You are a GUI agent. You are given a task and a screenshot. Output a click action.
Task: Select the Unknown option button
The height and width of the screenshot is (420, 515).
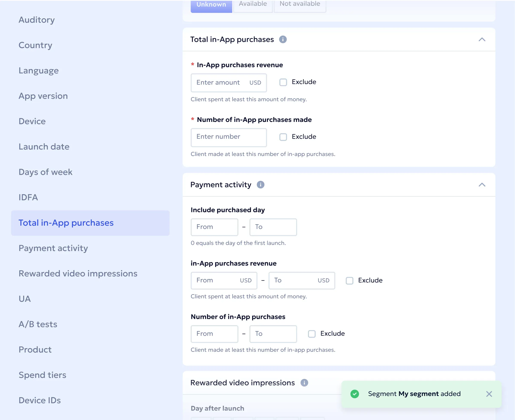tap(211, 5)
